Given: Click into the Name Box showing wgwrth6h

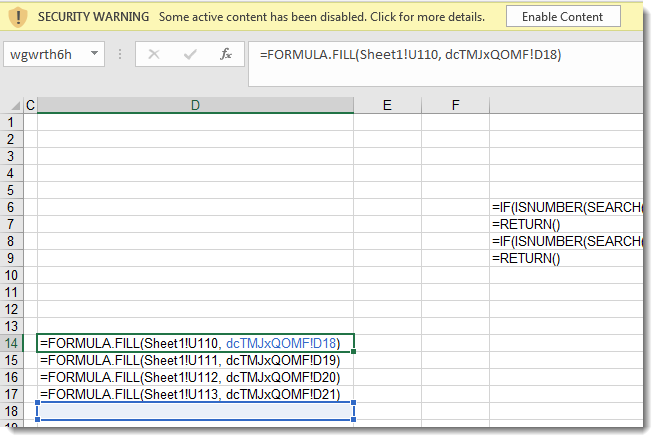Looking at the screenshot, I should point(47,54).
